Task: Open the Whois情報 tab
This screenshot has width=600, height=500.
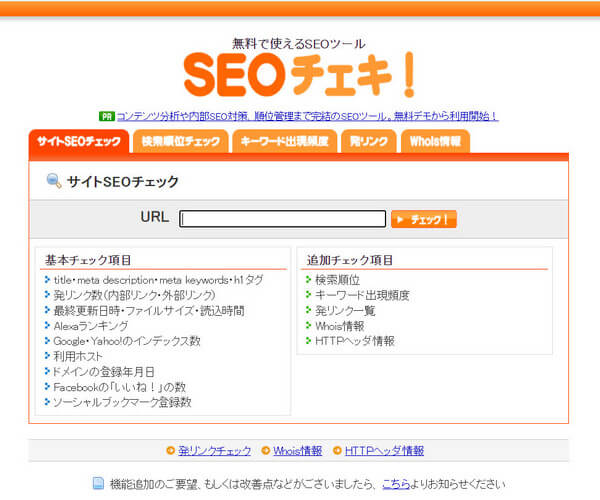Action: click(x=435, y=142)
